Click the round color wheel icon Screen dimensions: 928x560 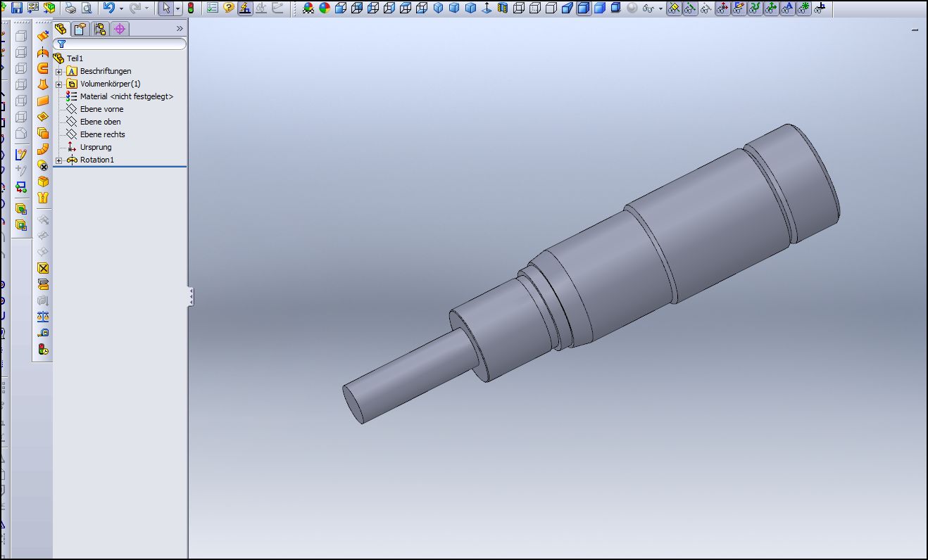(x=325, y=8)
